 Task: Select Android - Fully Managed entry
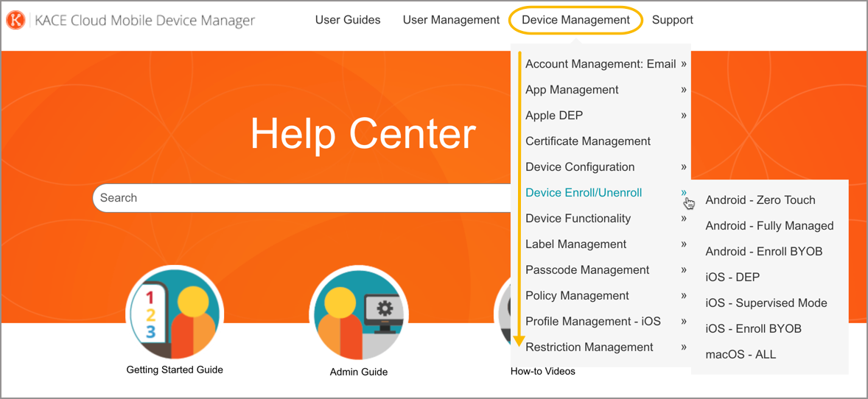click(769, 226)
